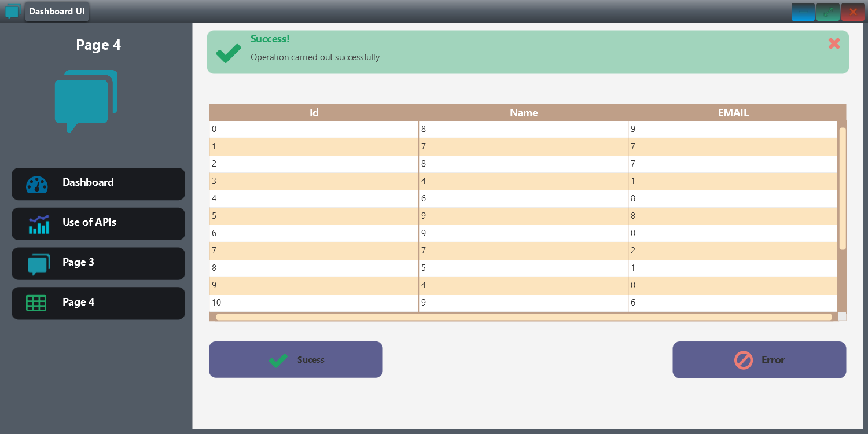Click the EMAIL cell in row Id 10
The width and height of the screenshot is (868, 434).
point(733,303)
